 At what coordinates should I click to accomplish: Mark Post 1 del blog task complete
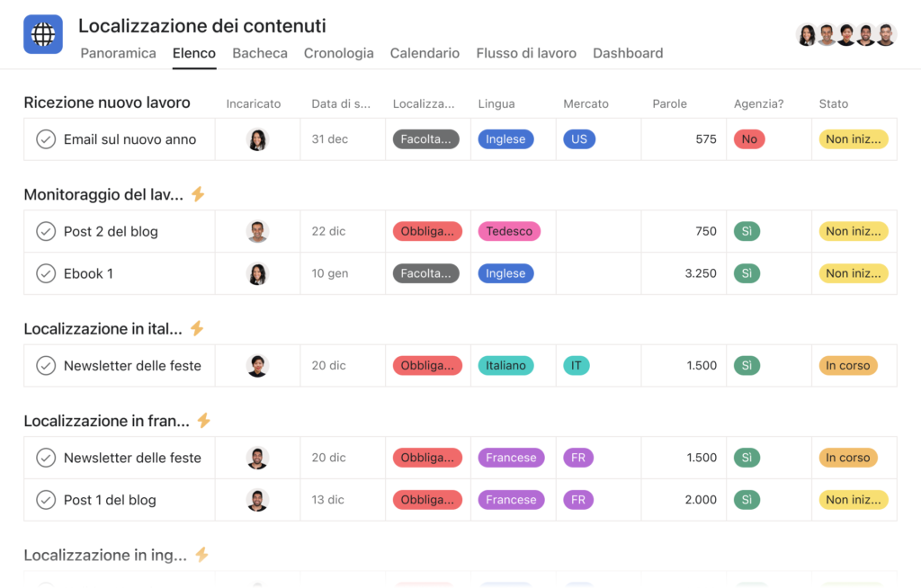[x=46, y=500]
